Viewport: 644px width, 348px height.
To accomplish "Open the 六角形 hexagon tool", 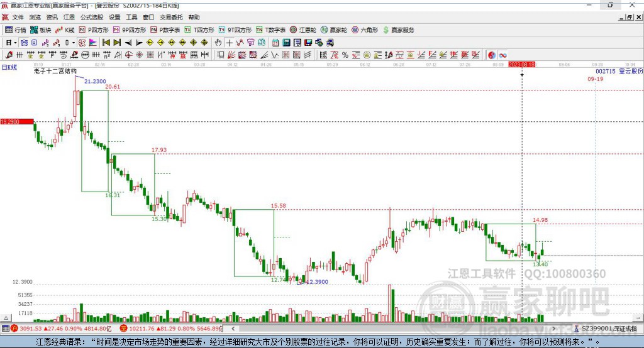I will click(365, 30).
